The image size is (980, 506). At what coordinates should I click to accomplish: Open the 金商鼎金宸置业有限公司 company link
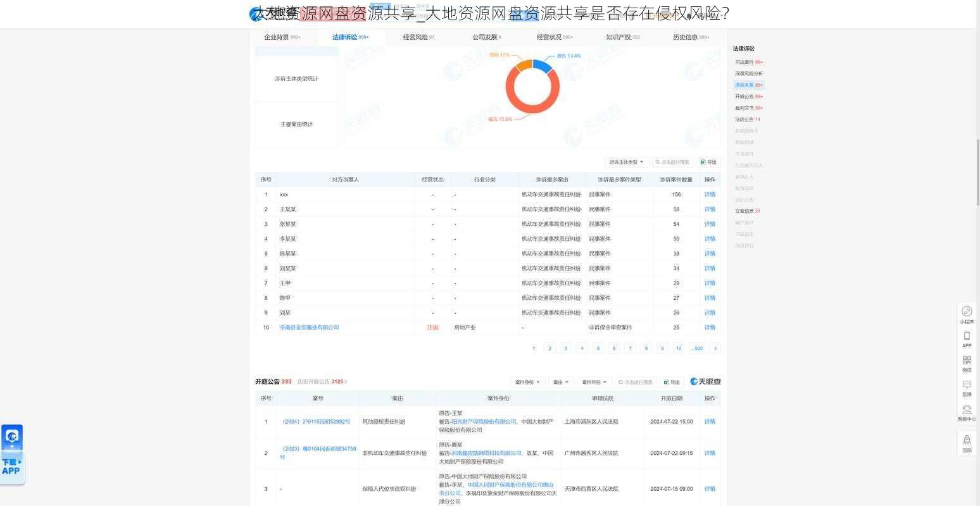coord(309,328)
